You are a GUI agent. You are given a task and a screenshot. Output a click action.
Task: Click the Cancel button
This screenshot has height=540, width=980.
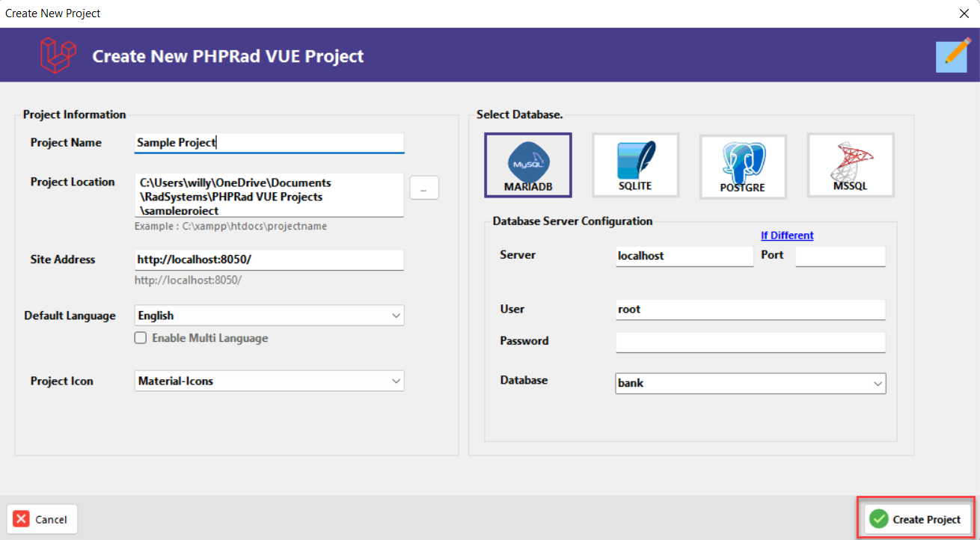click(x=42, y=519)
